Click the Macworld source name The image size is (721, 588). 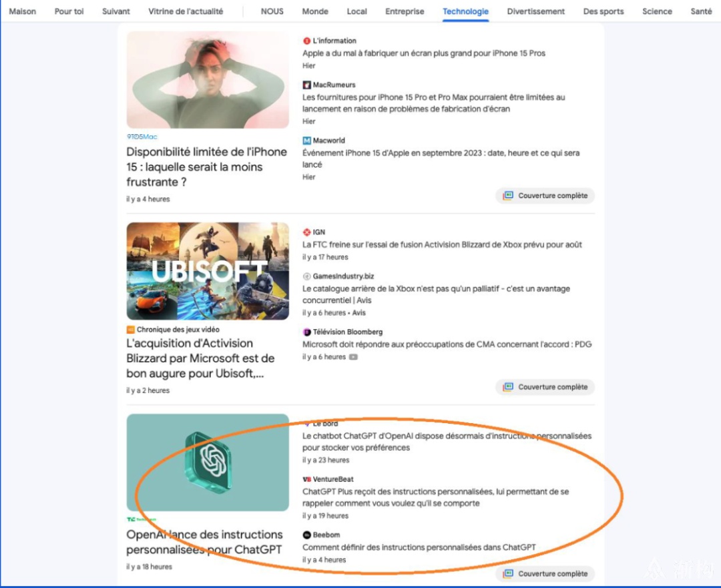(328, 141)
